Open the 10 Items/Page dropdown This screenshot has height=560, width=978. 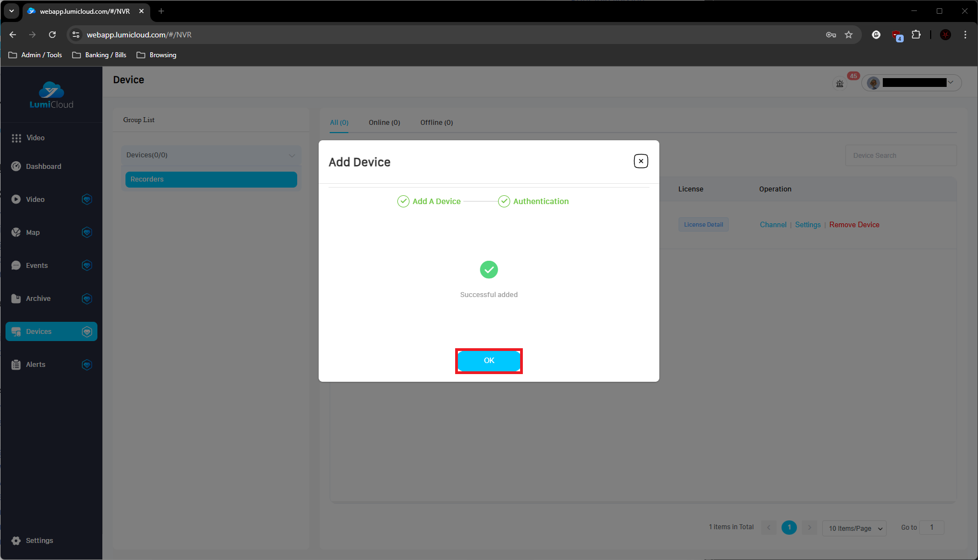tap(854, 528)
